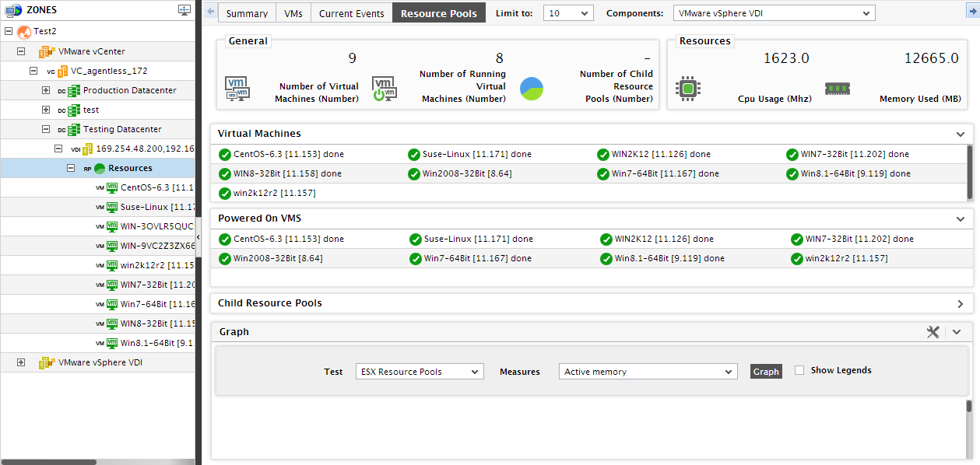Collapse the Graph section chevron
This screenshot has width=980, height=465.
click(x=957, y=332)
